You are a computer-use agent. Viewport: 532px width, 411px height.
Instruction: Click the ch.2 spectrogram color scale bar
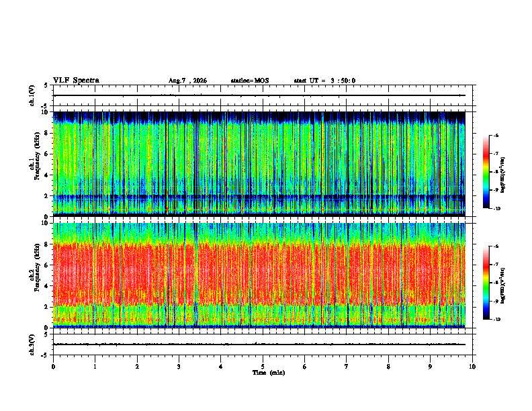[486, 283]
